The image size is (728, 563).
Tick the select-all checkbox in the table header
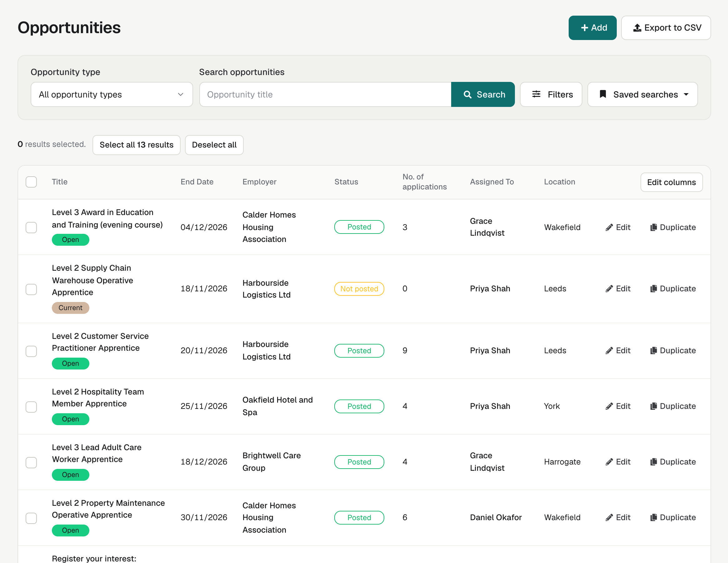(x=31, y=182)
